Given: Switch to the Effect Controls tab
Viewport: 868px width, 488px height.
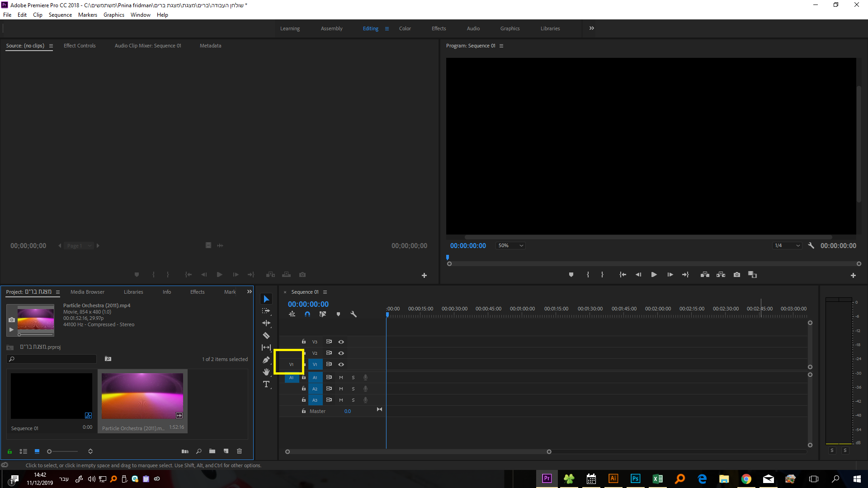Looking at the screenshot, I should [x=80, y=46].
